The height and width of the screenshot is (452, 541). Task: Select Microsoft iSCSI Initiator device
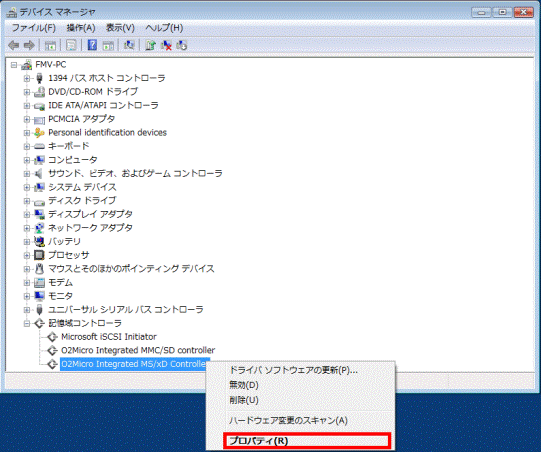109,336
